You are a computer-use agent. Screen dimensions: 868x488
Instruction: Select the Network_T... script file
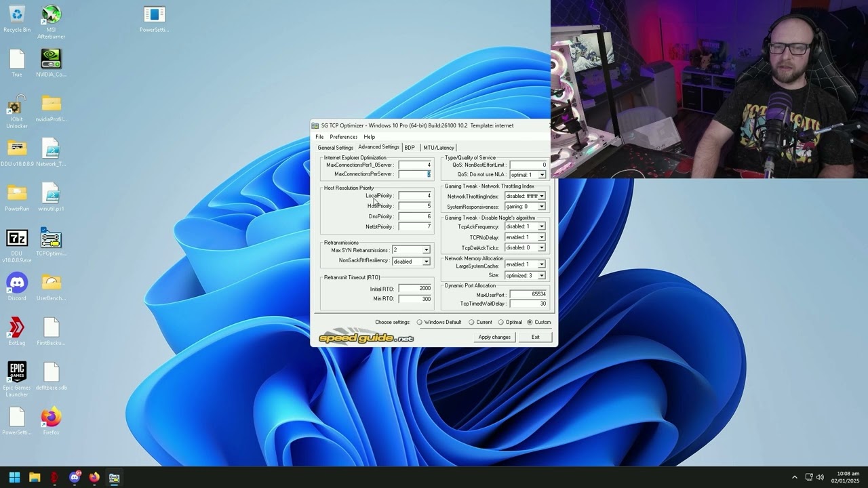51,153
